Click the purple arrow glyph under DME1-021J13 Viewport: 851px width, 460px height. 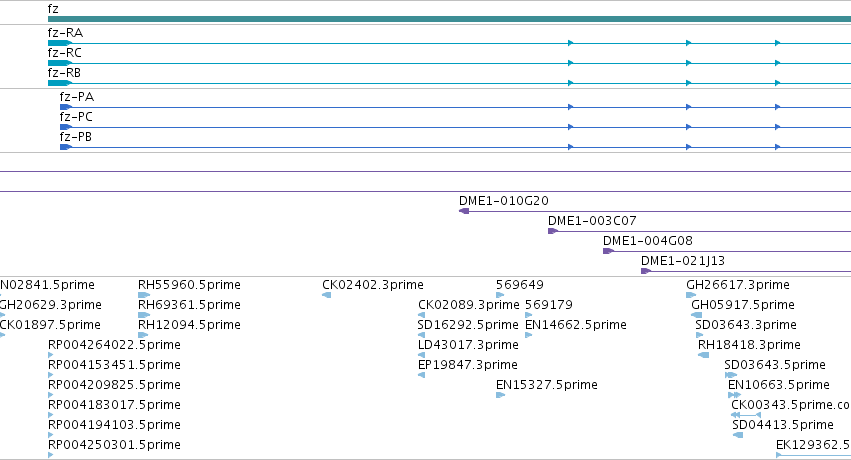coord(646,271)
